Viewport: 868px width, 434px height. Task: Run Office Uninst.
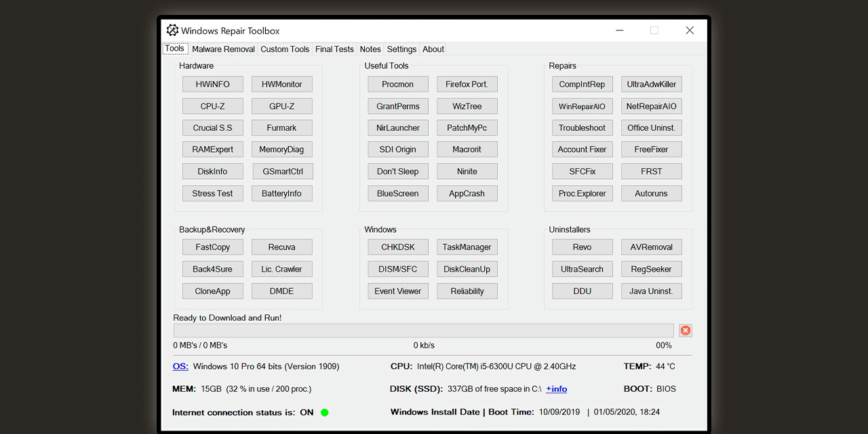(x=652, y=127)
